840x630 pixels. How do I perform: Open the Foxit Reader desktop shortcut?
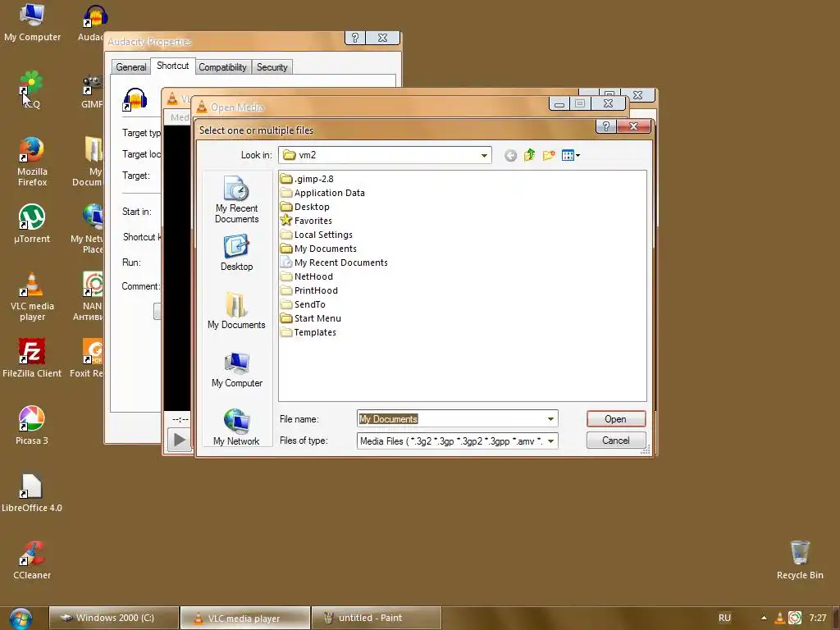[x=87, y=358]
